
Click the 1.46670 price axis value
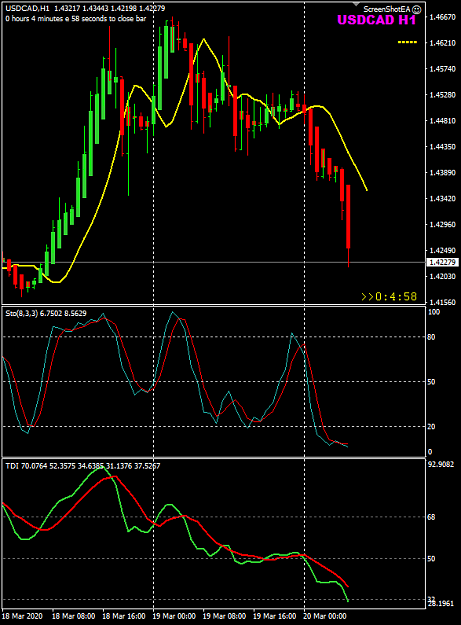click(x=442, y=17)
